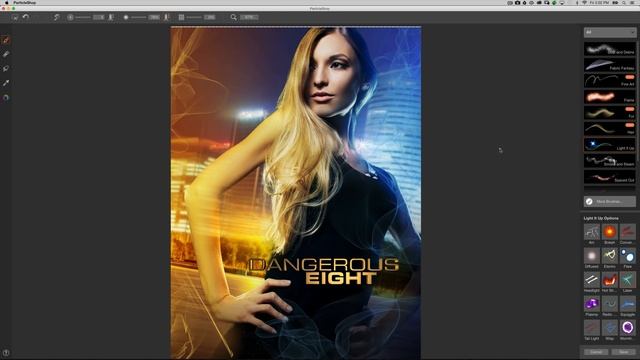Viewport: 640px width, 360px height.
Task: Click the magnifier zoom icon
Action: (233, 17)
